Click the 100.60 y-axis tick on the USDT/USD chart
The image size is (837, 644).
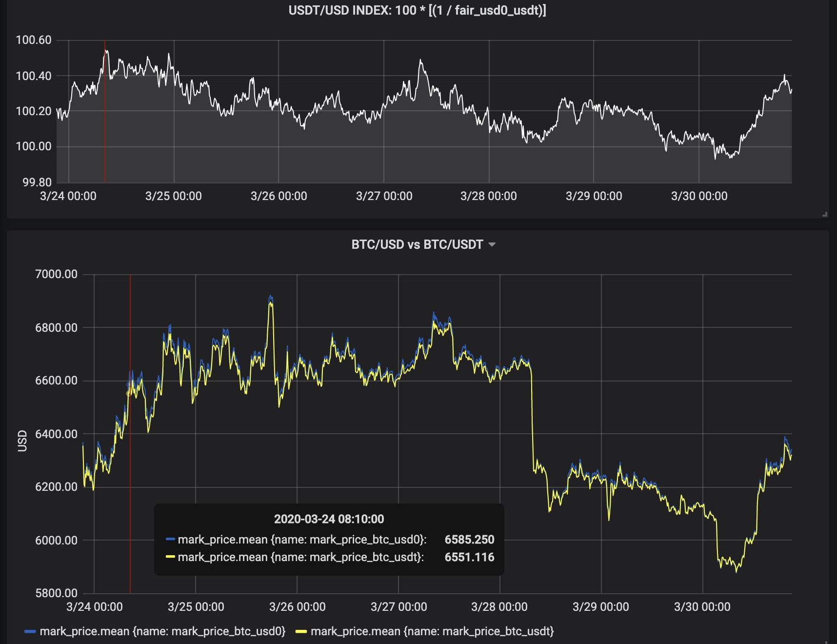pyautogui.click(x=34, y=40)
